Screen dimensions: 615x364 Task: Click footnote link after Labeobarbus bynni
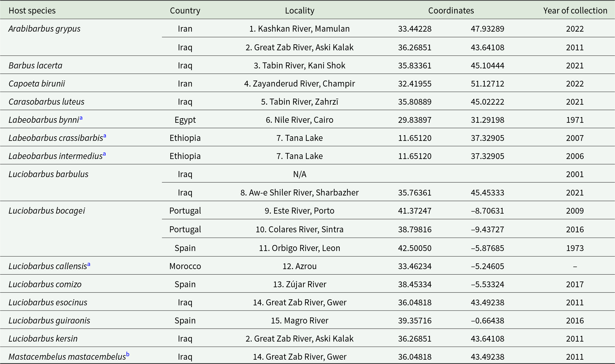(81, 118)
